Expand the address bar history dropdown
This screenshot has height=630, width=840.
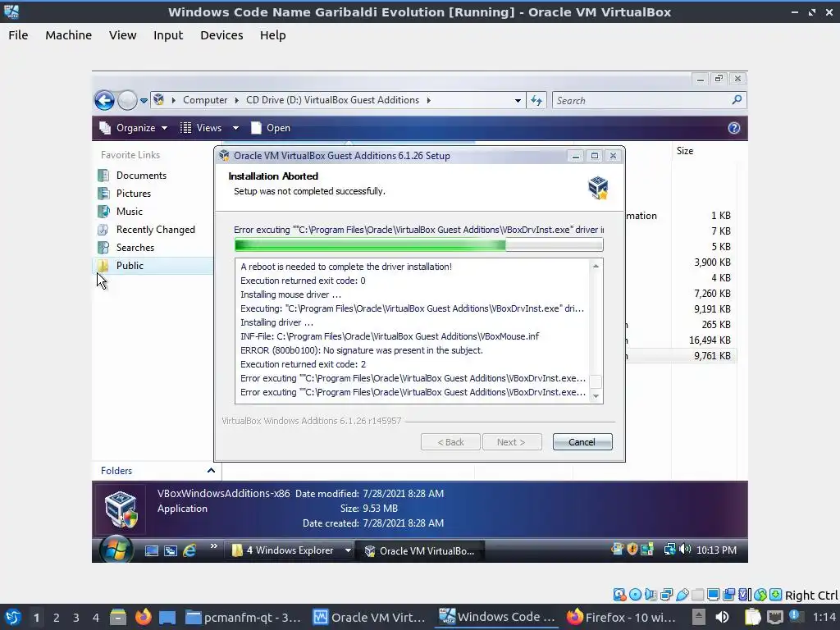pos(518,100)
